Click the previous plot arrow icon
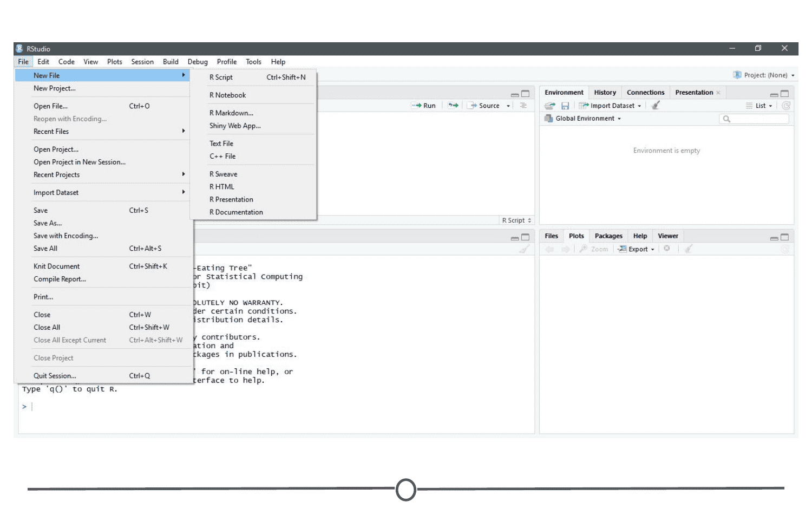 [550, 249]
